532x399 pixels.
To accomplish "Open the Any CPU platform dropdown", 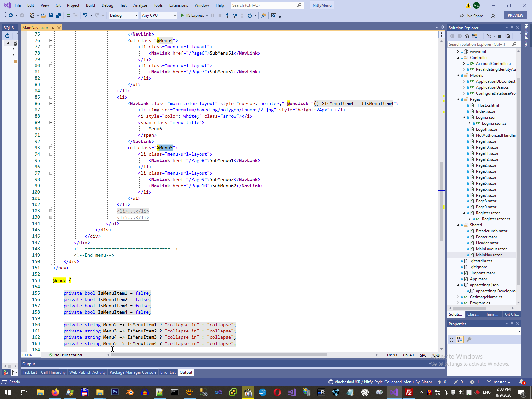I will tap(159, 15).
